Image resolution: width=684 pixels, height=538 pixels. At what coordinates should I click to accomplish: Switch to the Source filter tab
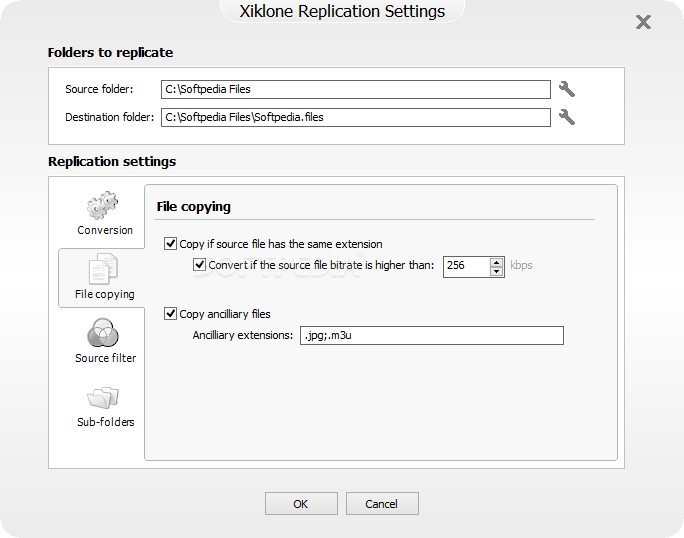(x=104, y=341)
